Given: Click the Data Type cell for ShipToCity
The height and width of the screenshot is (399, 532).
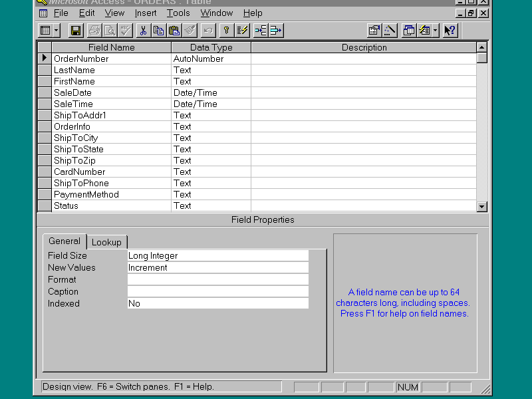Looking at the screenshot, I should 211,138.
